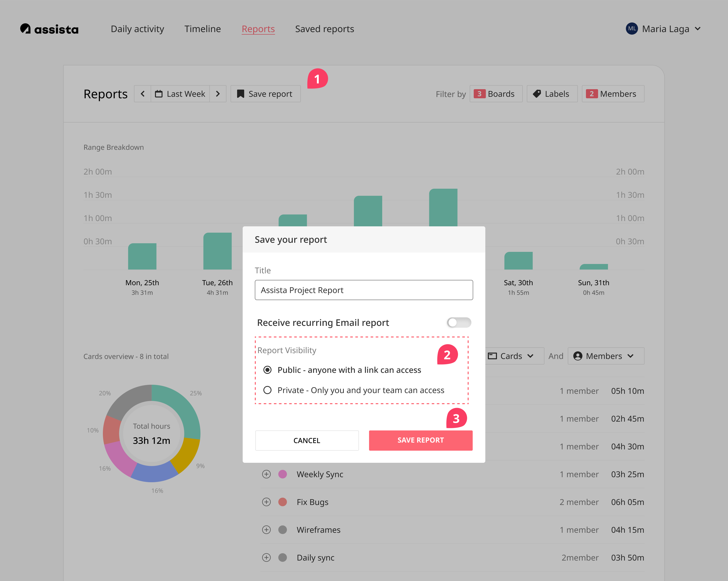Open the Daily activity tab
728x581 pixels.
pos(138,29)
